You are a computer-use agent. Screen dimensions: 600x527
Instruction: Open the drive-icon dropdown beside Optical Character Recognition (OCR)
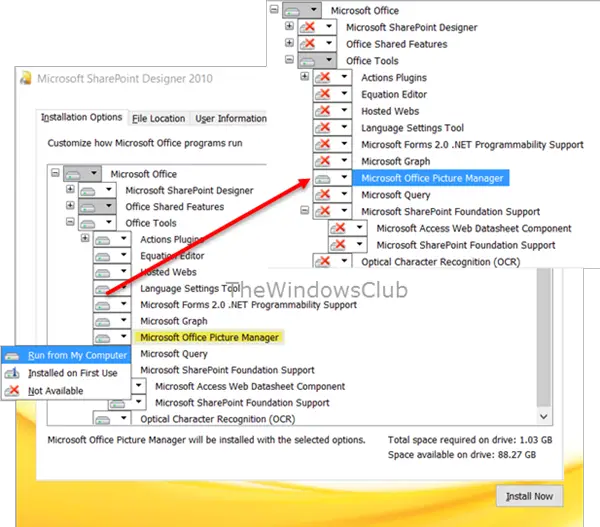click(124, 418)
